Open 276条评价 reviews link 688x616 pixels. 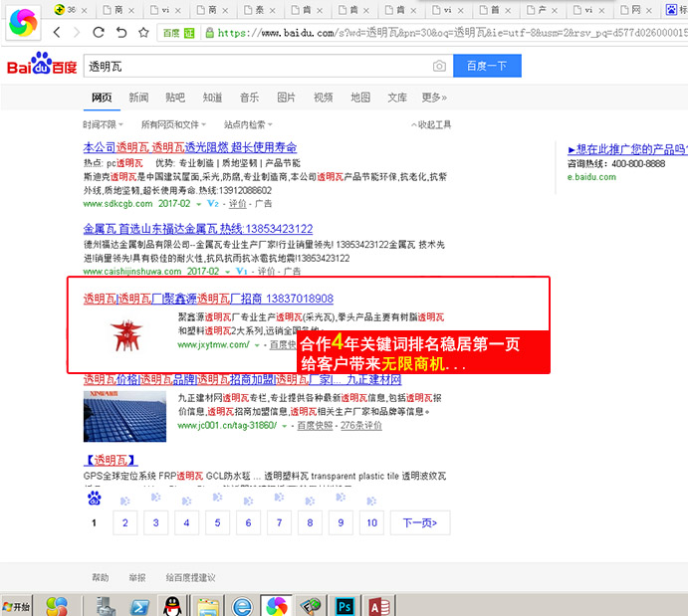361,425
